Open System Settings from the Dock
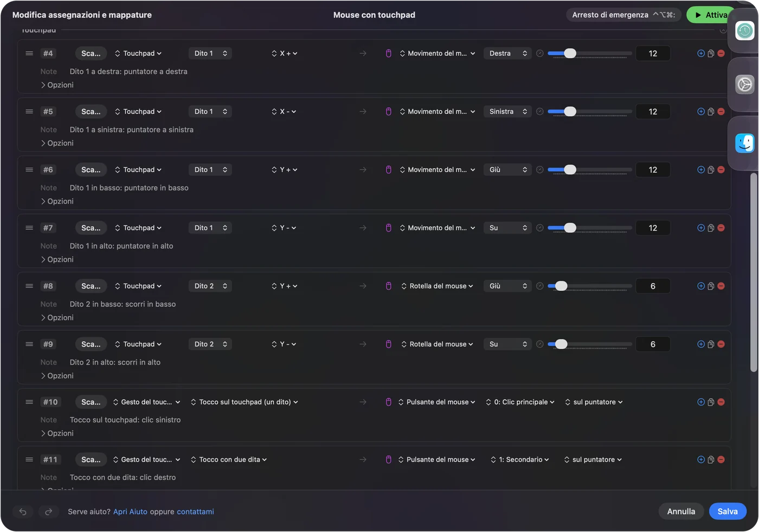Screen dimensions: 759x532 (745, 85)
